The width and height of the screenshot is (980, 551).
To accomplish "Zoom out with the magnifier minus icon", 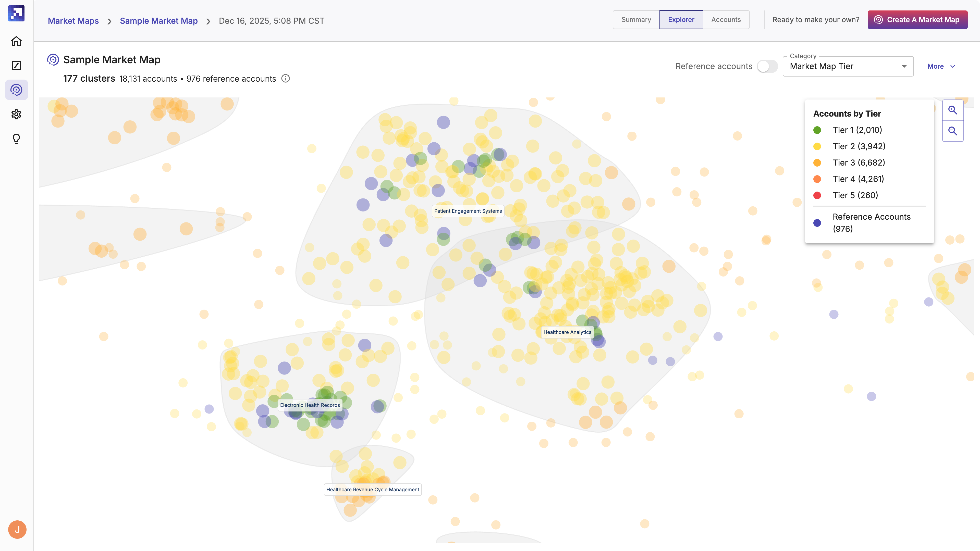I will coord(953,131).
